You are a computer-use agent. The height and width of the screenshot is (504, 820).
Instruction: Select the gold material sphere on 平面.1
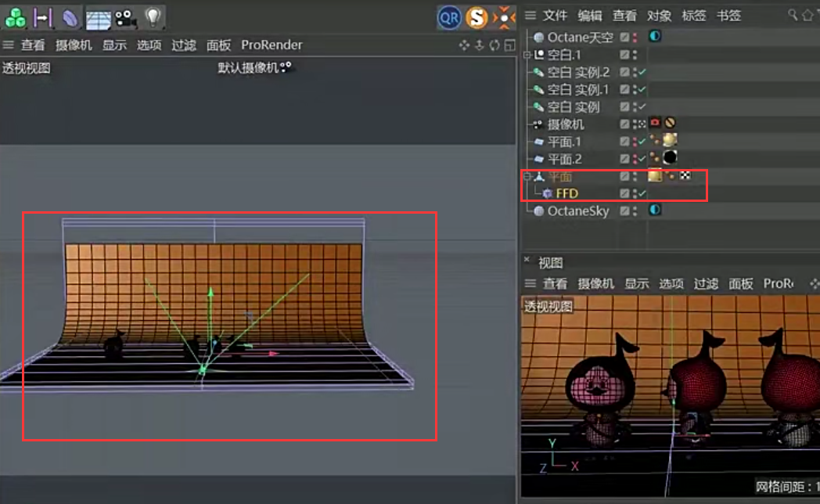(670, 139)
